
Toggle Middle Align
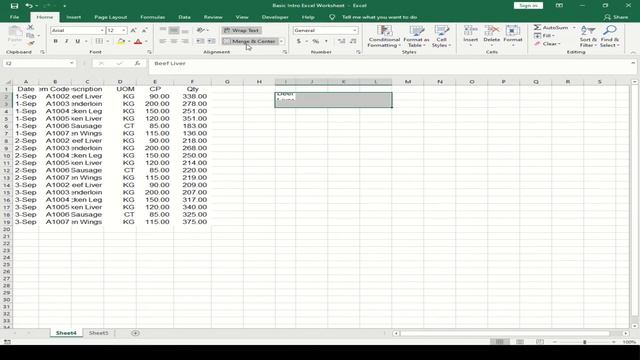pyautogui.click(x=174, y=30)
